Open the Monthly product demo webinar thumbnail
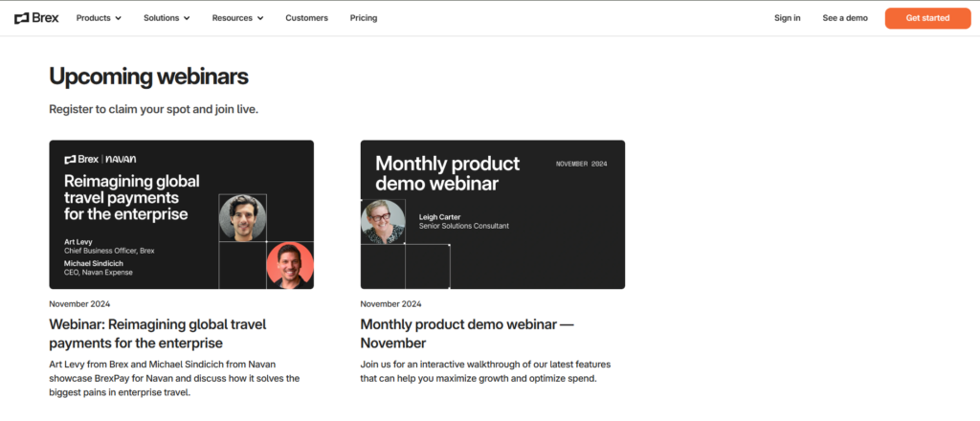 [493, 214]
